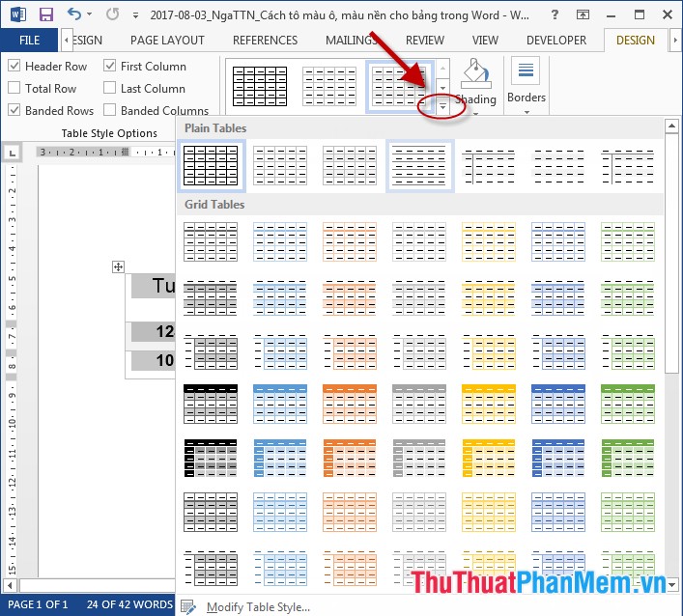
Task: Open the Shading dropdown arrow
Action: coord(475,114)
